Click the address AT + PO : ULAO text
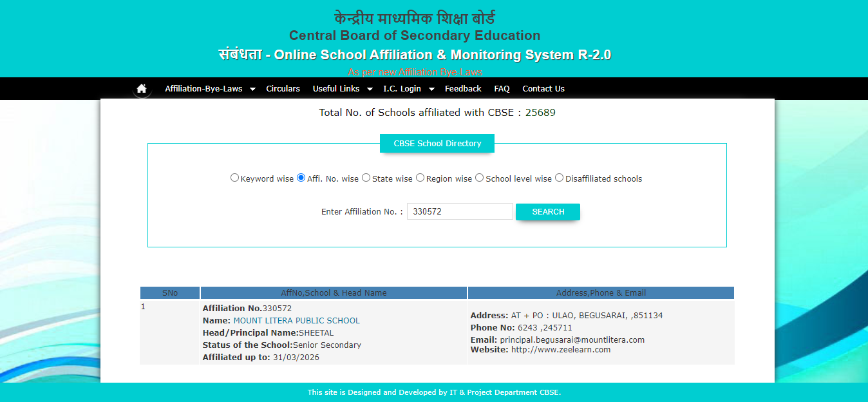 (x=567, y=316)
